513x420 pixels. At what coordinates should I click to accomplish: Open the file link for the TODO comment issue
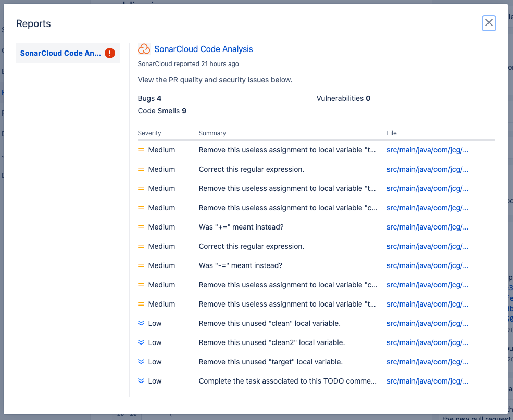427,381
